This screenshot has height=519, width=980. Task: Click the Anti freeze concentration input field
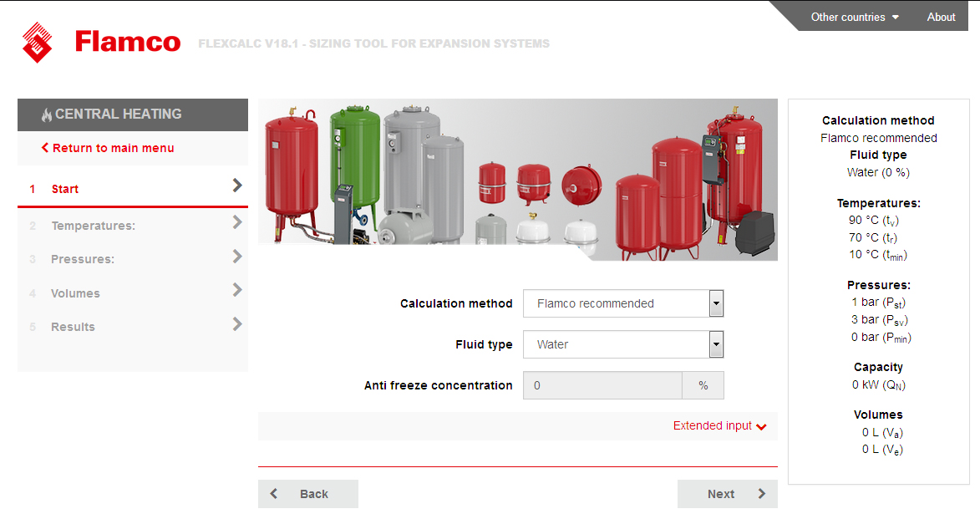click(x=602, y=385)
